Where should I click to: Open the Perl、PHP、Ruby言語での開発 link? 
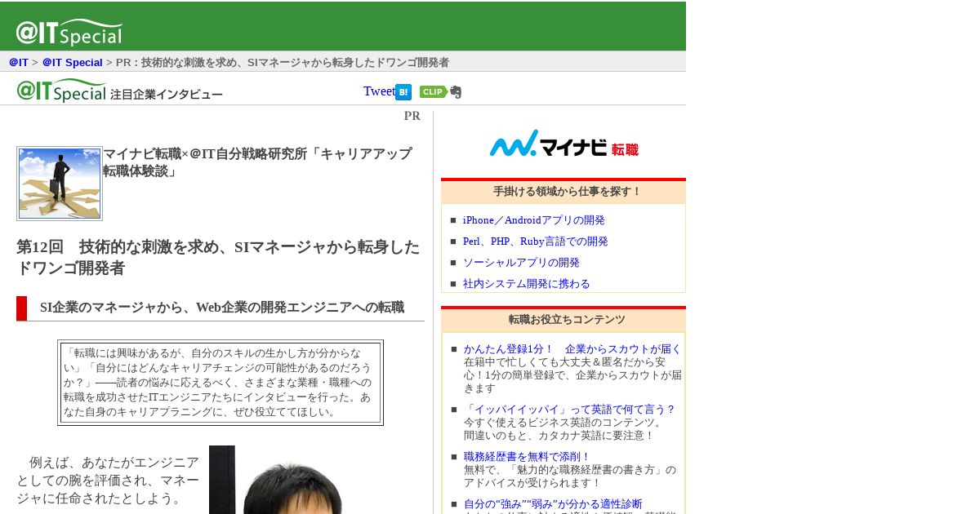[x=535, y=241]
